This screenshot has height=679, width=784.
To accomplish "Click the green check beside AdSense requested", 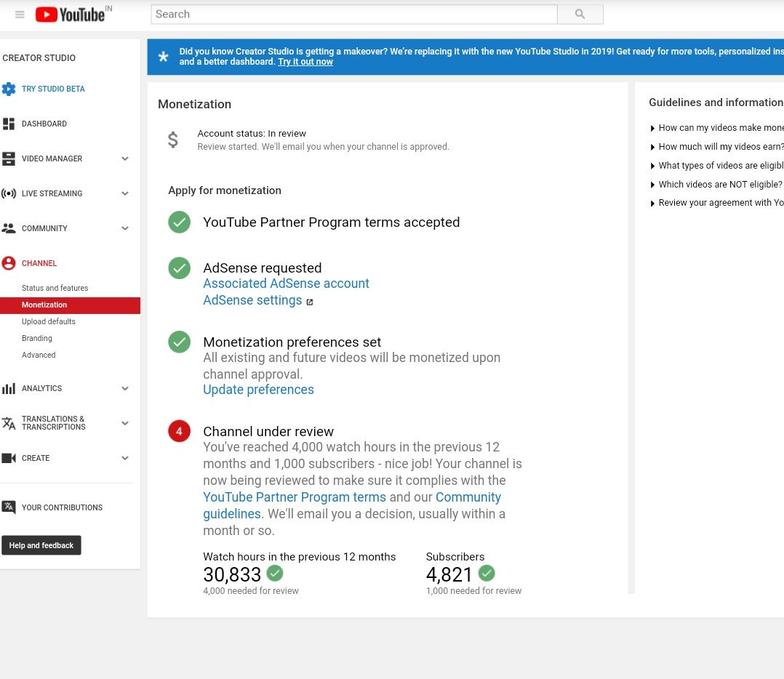I will 179,268.
